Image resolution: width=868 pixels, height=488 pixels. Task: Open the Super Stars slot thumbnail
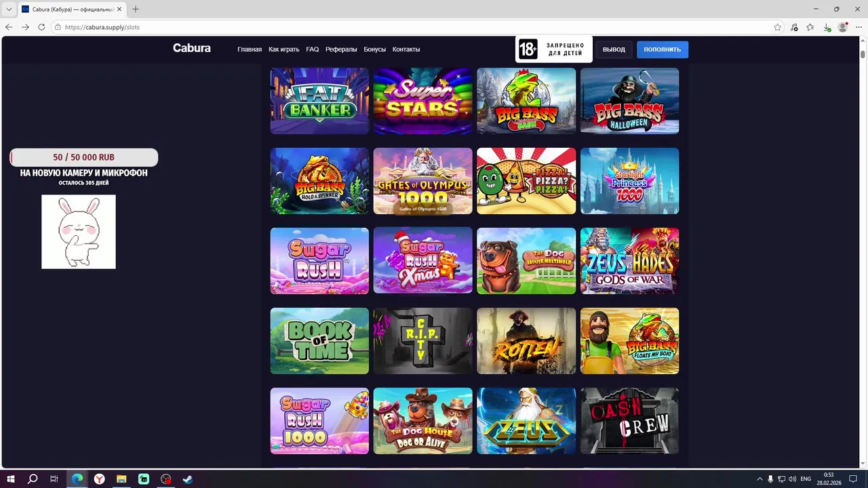[x=422, y=101]
